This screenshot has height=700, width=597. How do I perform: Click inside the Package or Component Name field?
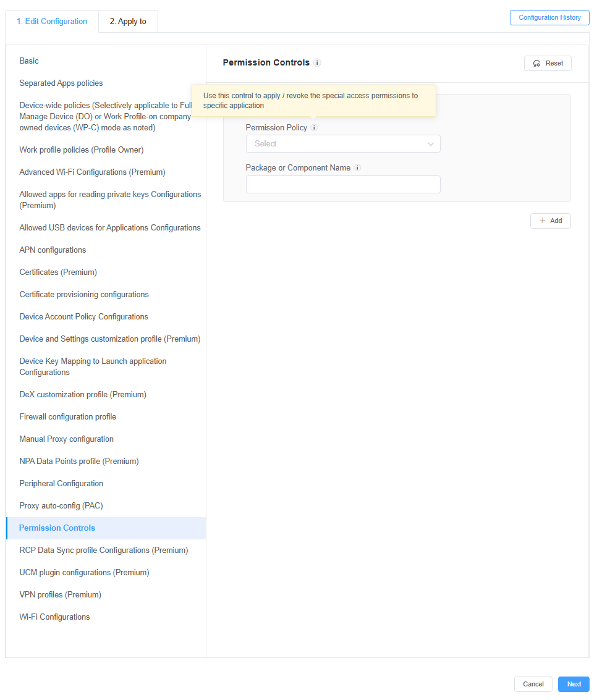pos(343,184)
